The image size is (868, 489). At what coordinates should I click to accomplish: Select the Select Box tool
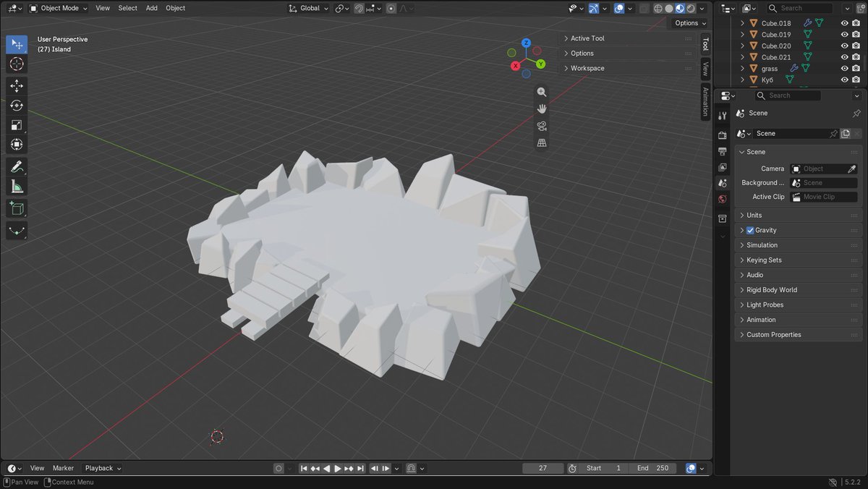click(17, 44)
